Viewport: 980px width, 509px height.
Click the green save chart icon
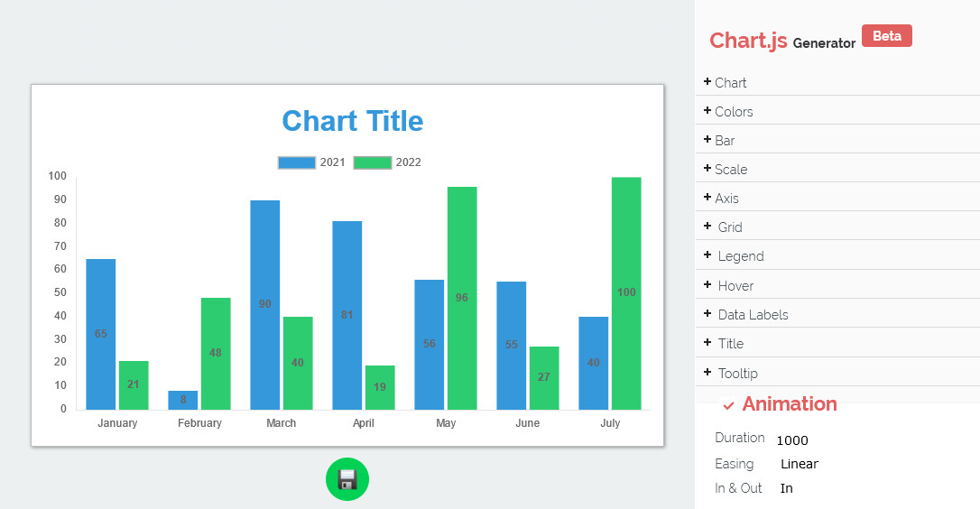(347, 479)
